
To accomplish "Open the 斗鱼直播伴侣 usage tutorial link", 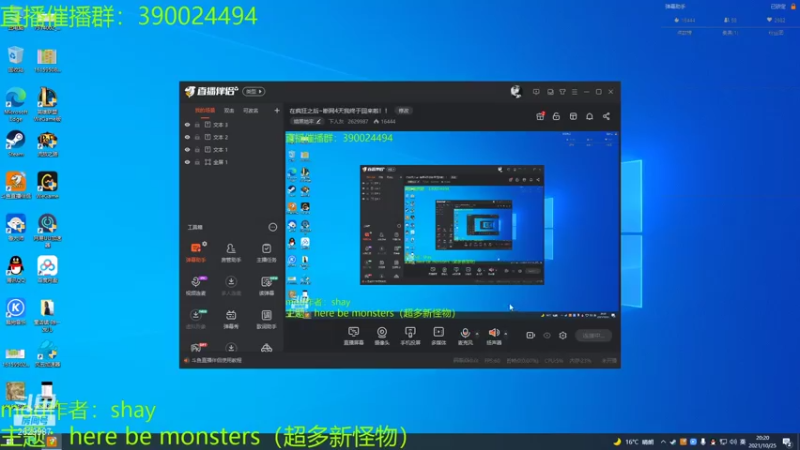I will (216, 360).
